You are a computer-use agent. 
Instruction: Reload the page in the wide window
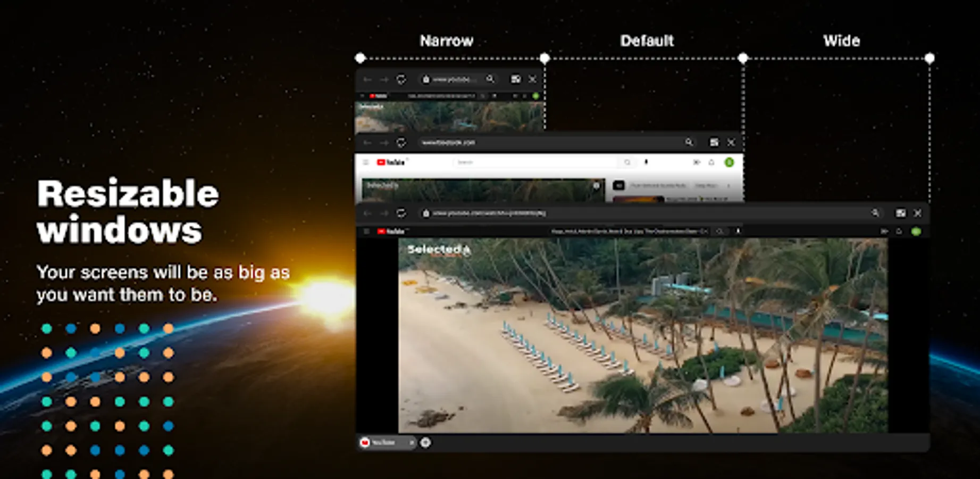tap(401, 213)
